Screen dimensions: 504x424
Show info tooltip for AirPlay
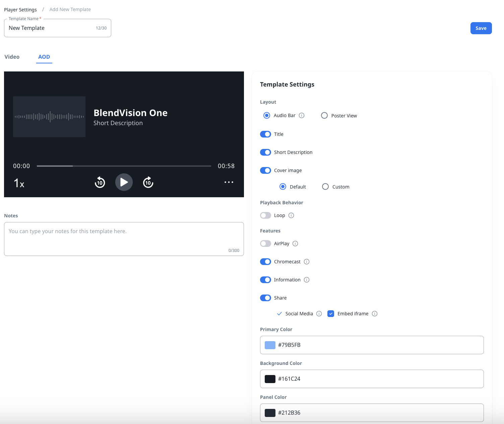295,244
